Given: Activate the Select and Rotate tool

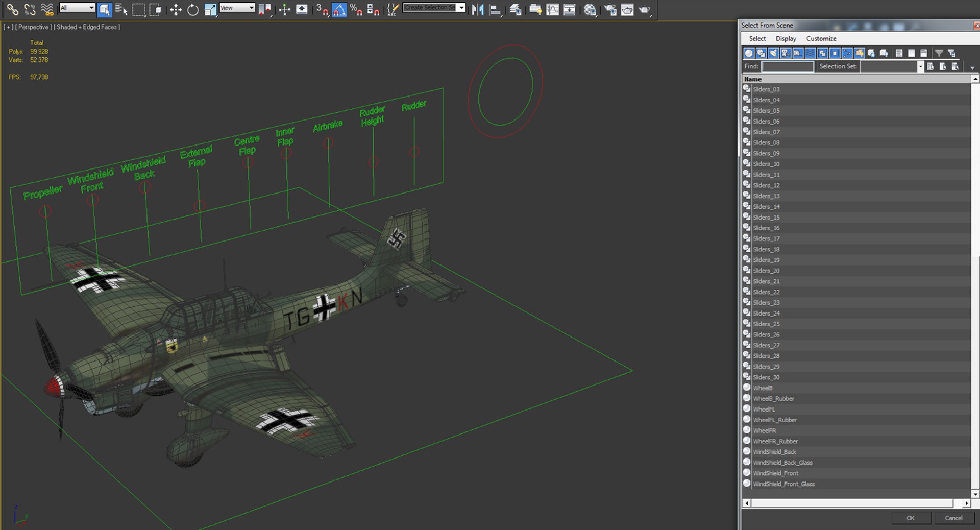Looking at the screenshot, I should (193, 9).
